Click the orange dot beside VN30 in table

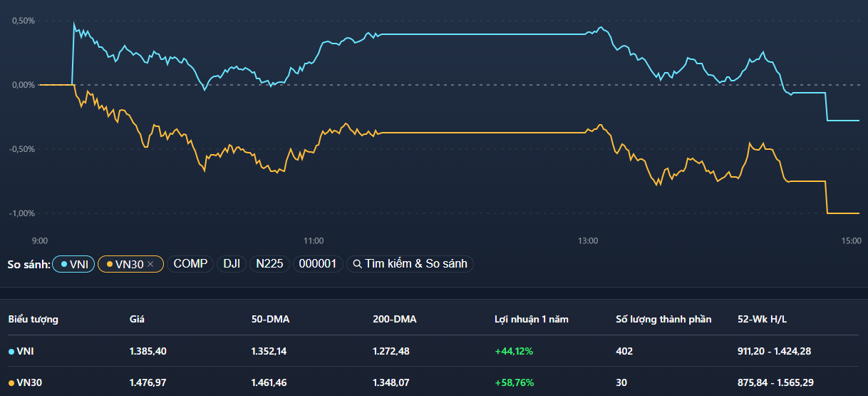[x=11, y=383]
